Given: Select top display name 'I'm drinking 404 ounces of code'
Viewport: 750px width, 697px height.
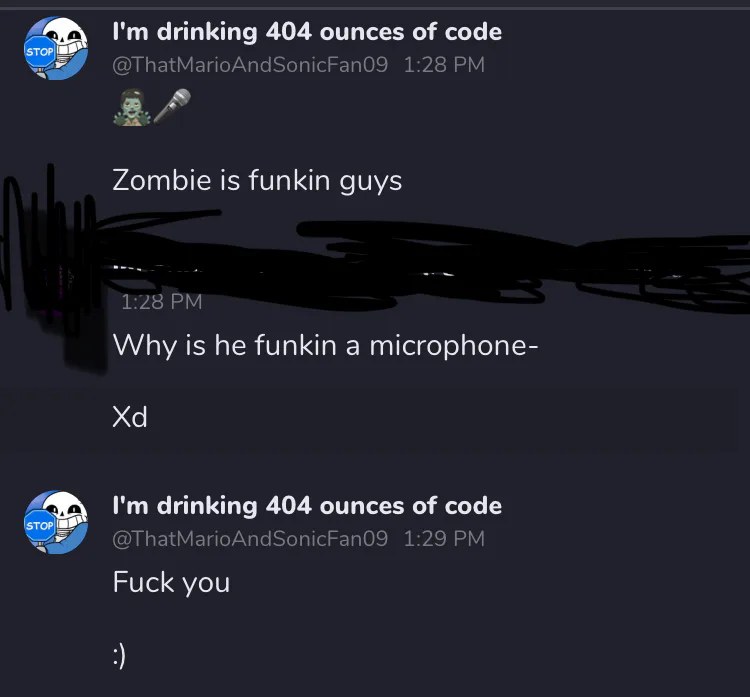Looking at the screenshot, I should click(x=307, y=32).
